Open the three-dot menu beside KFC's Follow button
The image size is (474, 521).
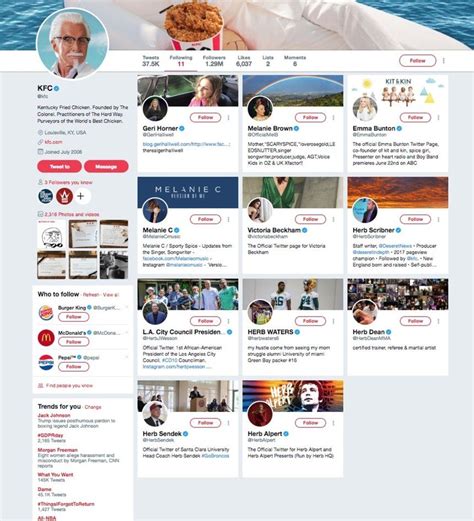[x=444, y=61]
